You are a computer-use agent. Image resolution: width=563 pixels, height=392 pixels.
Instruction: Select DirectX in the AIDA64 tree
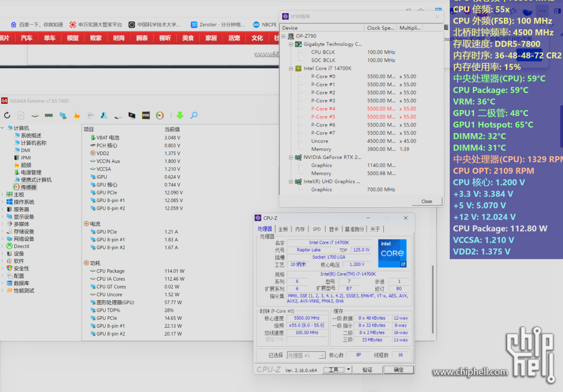tap(22, 246)
